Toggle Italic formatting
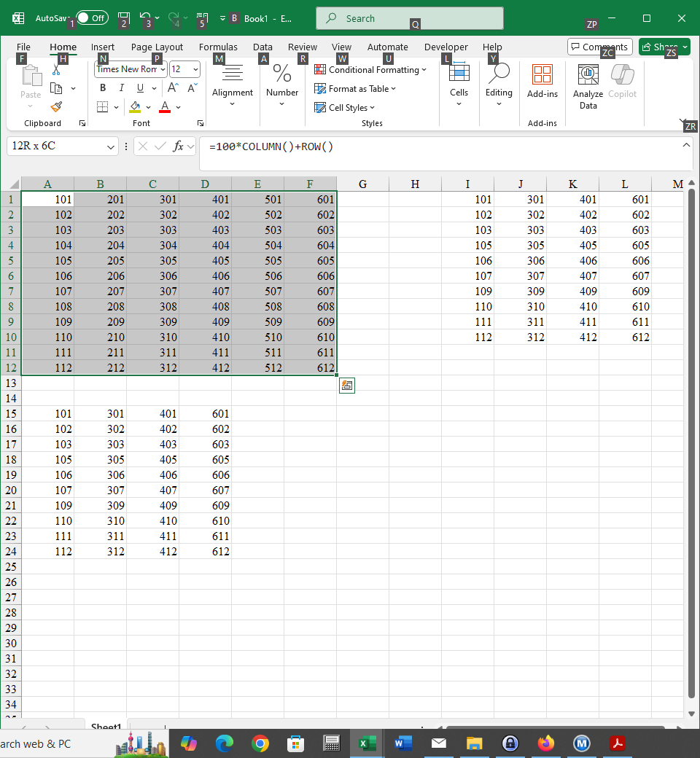Screen dimensions: 700x758 click(x=122, y=88)
